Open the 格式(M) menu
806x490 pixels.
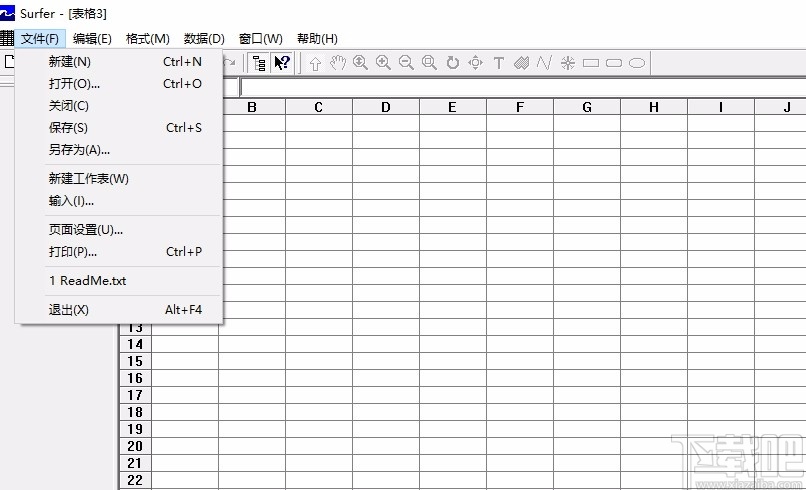[x=148, y=39]
